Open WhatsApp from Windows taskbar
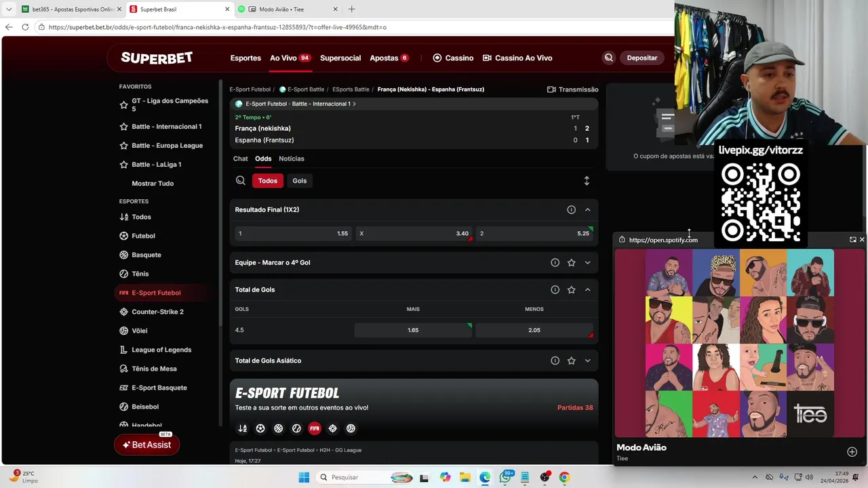Screen dimensions: 868x488 pos(505,477)
